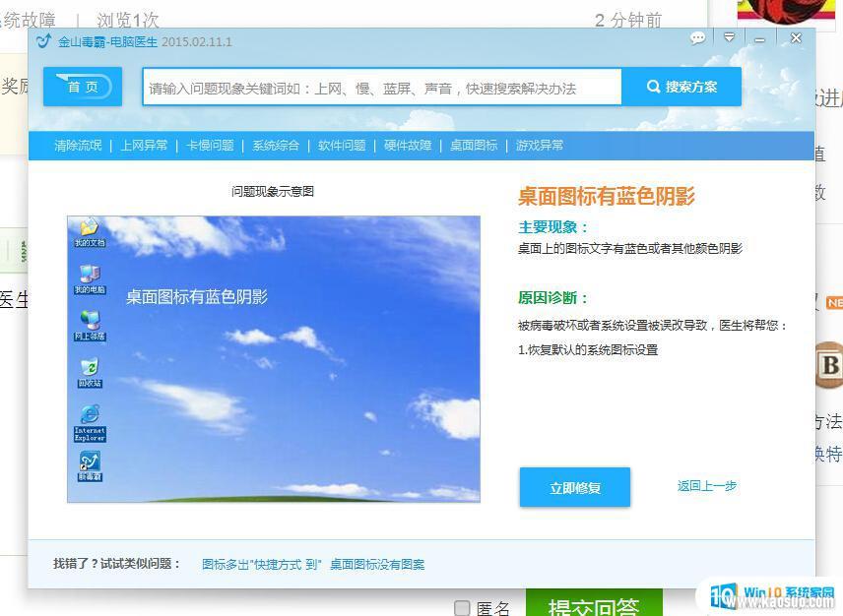Click the 搜索方案 search button
The width and height of the screenshot is (843, 616).
pos(681,87)
